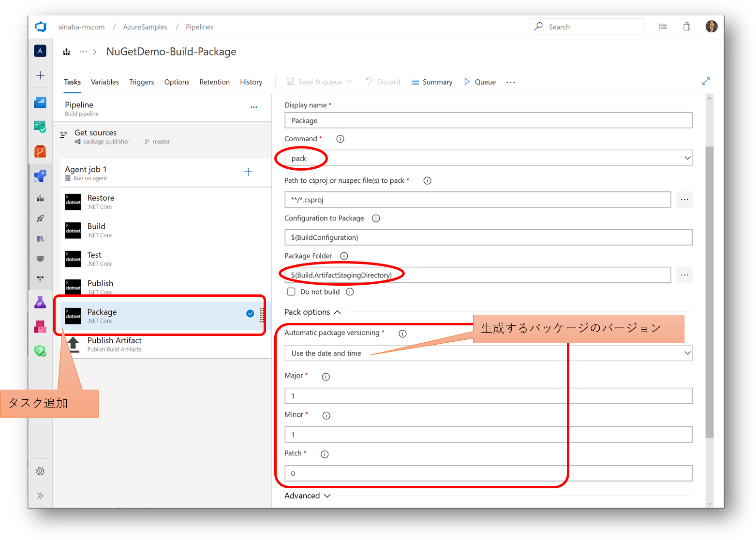Open Boards sidebar icon
This screenshot has height=540, width=756.
[40, 127]
